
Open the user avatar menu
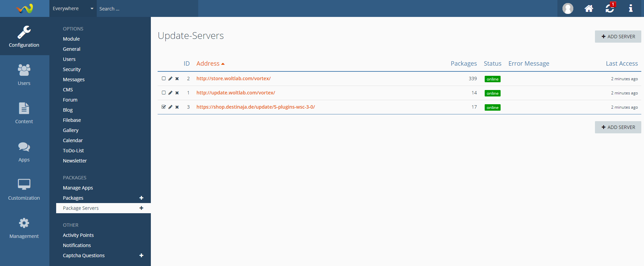[568, 8]
